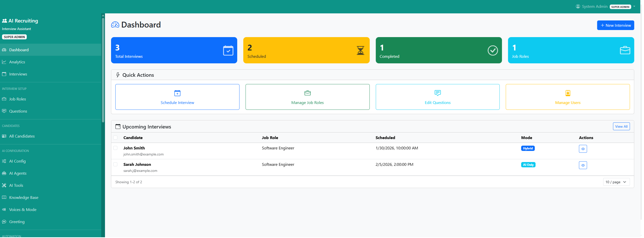This screenshot has height=238, width=644.
Task: Check Sarah Johnson's row checkbox
Action: (x=116, y=165)
